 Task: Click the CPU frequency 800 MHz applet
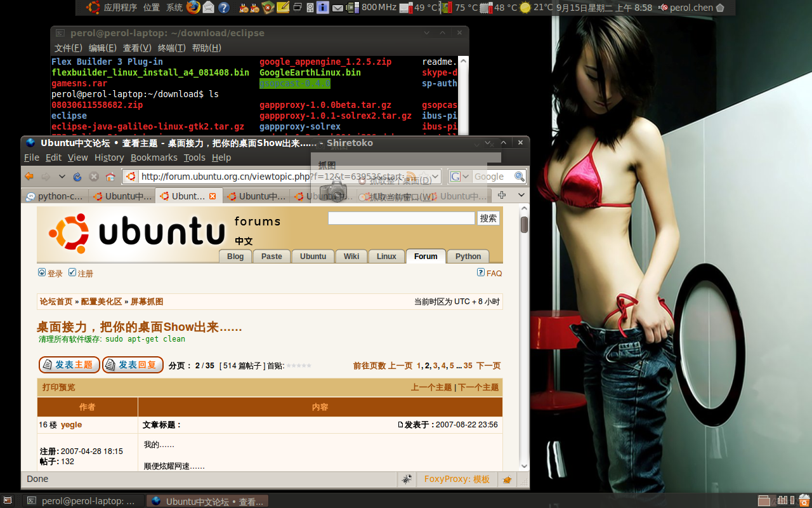[372, 8]
